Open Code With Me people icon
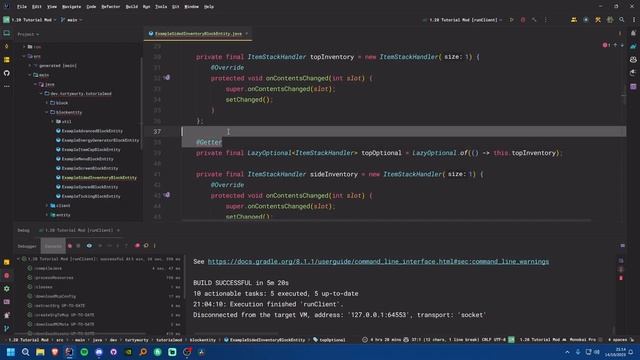The height and width of the screenshot is (360, 640). pyautogui.click(x=574, y=20)
